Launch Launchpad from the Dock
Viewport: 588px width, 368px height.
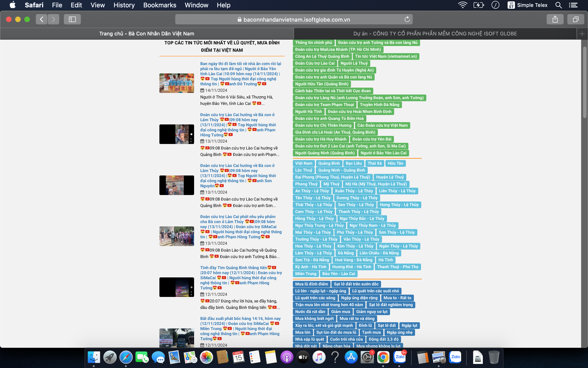point(110,357)
